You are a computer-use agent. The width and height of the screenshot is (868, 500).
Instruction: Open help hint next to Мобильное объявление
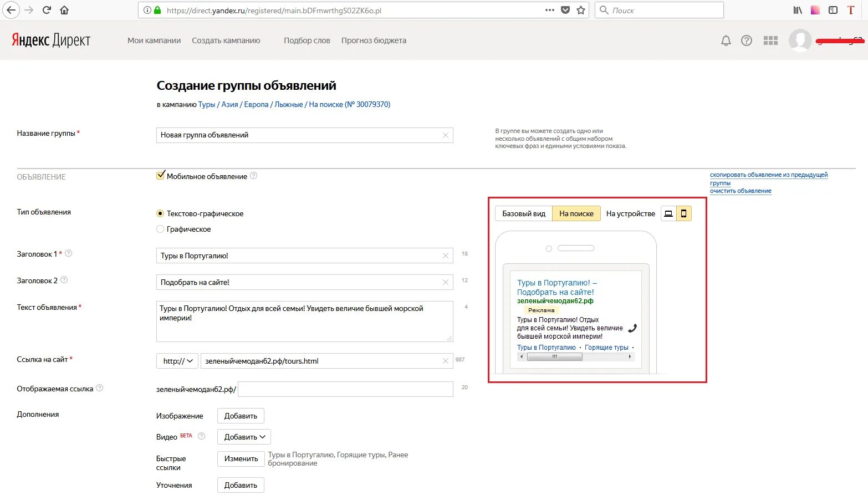pyautogui.click(x=254, y=176)
